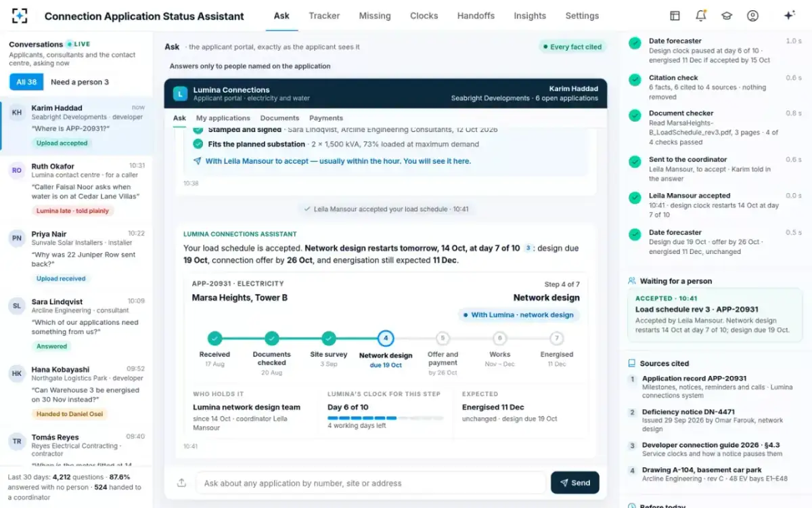
Task: Click the Day 6 of 10 progress bar
Action: 385,418
